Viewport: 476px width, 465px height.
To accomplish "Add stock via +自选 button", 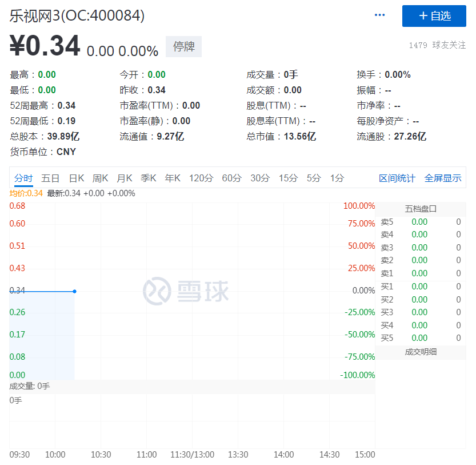I will coord(434,16).
